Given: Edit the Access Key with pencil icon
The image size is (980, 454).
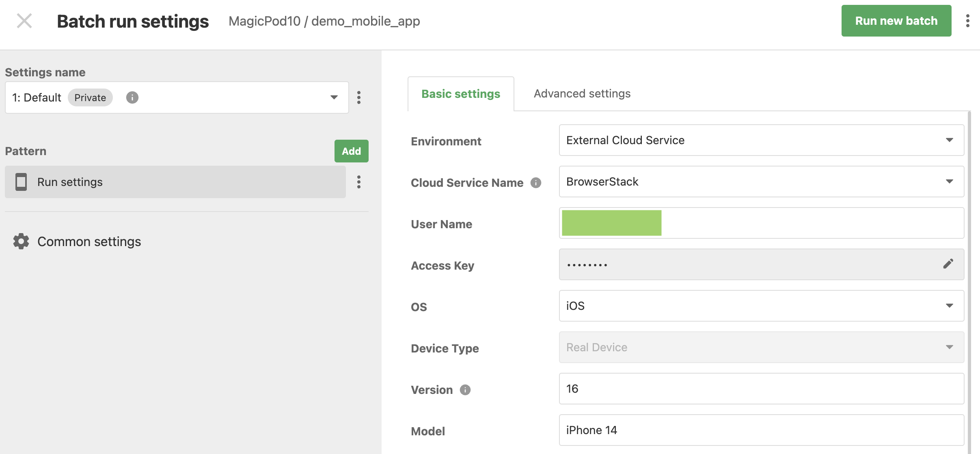Looking at the screenshot, I should [x=948, y=264].
